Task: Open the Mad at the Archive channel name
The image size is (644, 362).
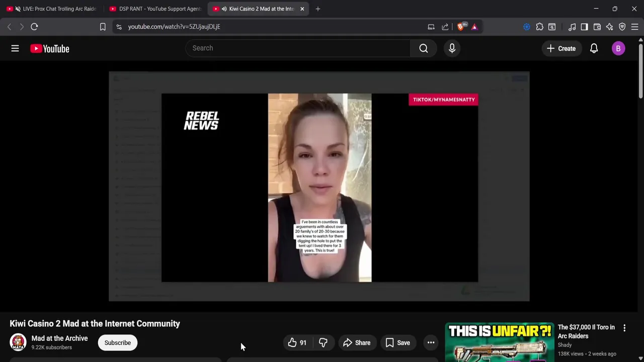Action: (59, 338)
